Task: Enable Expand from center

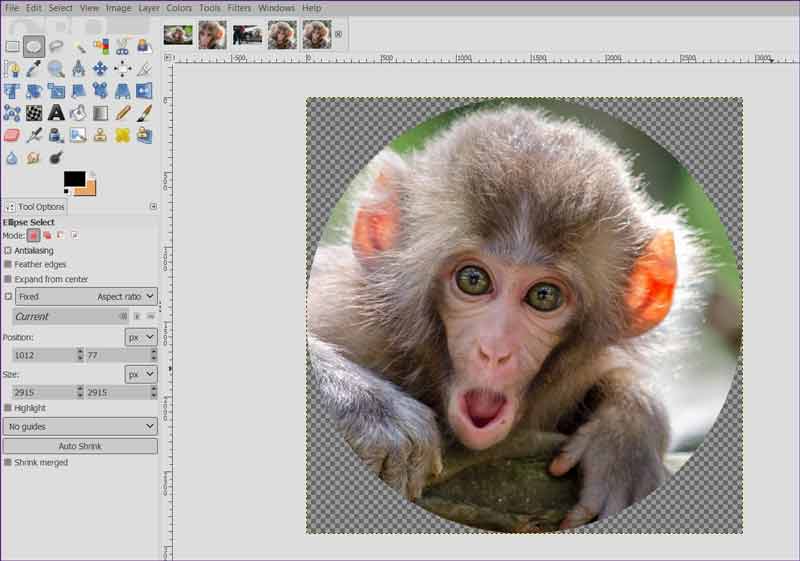Action: (8, 279)
